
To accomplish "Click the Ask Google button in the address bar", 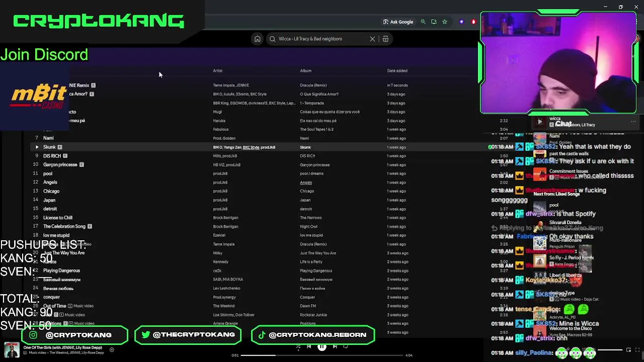I will [x=398, y=22].
